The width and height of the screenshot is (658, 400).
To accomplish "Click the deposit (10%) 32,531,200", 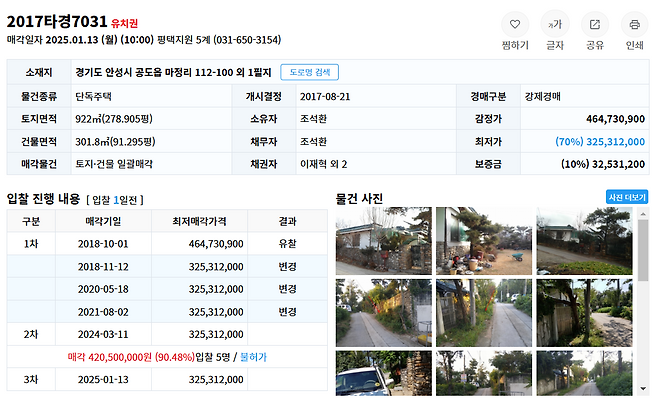I will 603,164.
